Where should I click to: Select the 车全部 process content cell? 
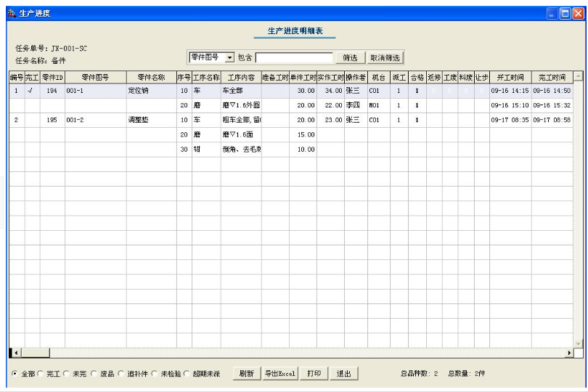(241, 91)
